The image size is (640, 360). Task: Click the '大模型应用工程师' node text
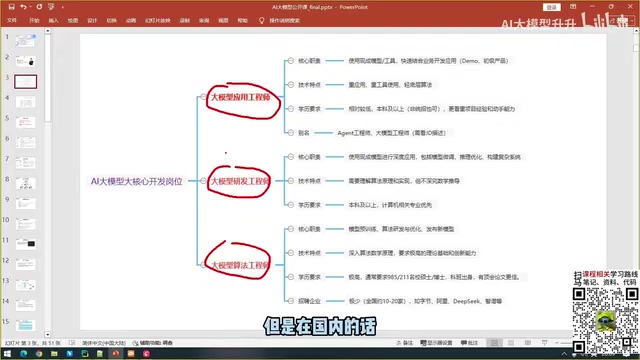[x=240, y=97]
